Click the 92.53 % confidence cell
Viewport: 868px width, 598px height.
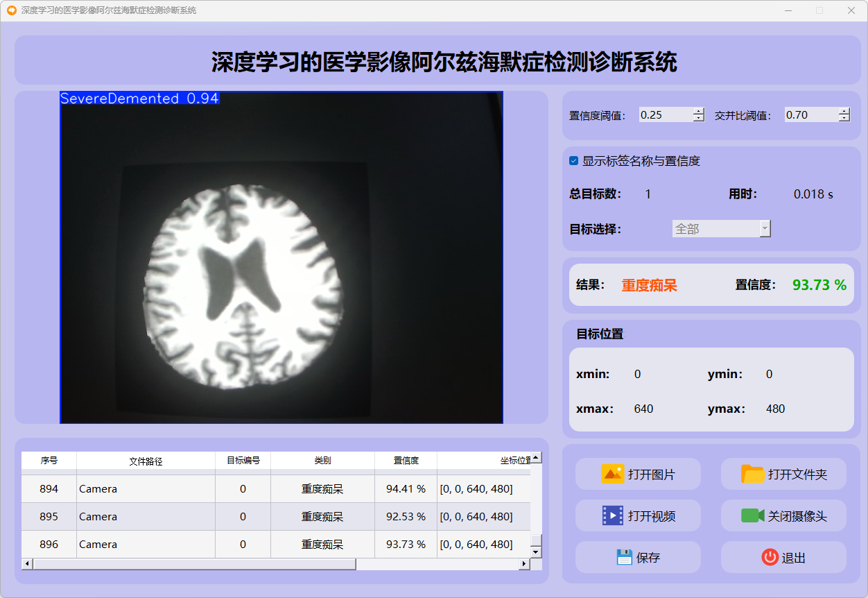pyautogui.click(x=406, y=517)
